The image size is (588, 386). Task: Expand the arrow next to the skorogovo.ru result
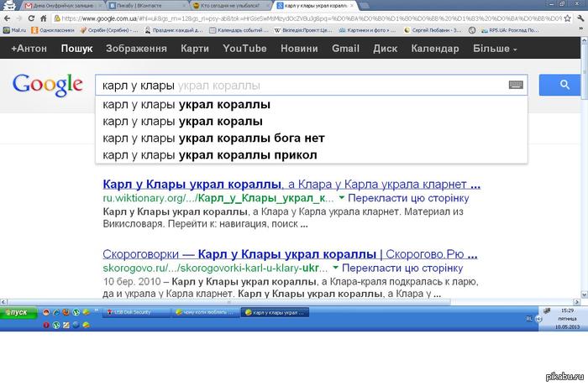341,267
